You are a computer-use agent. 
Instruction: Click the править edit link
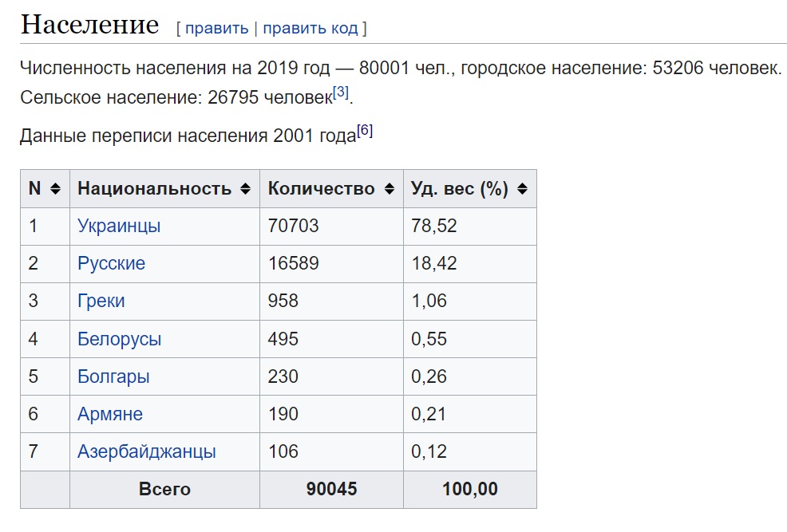[217, 28]
